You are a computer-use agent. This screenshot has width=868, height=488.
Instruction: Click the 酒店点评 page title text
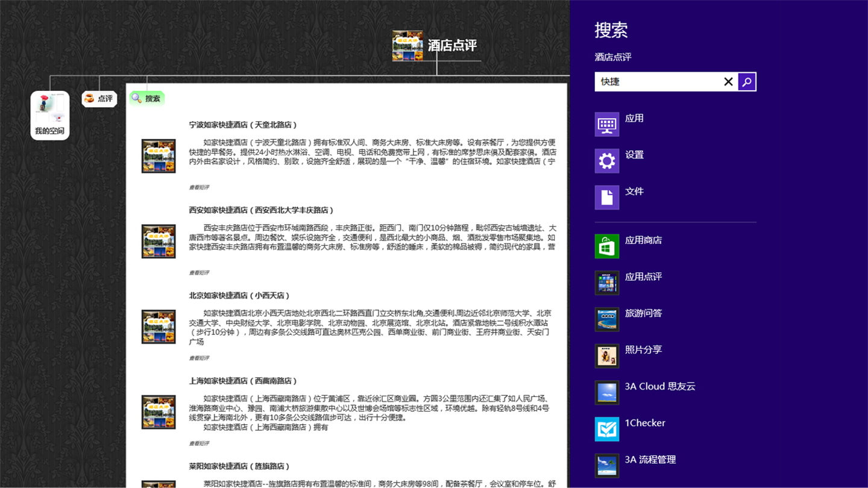click(x=452, y=46)
